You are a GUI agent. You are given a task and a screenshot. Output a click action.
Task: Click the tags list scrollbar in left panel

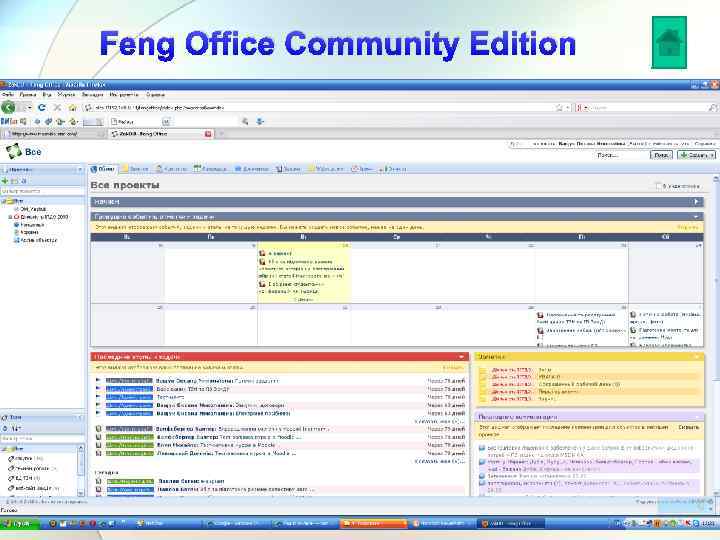[x=81, y=470]
